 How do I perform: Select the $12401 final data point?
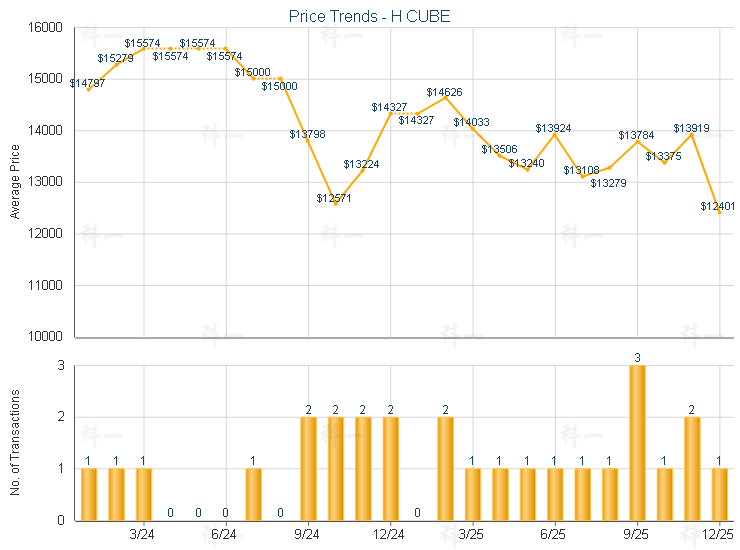tap(720, 212)
